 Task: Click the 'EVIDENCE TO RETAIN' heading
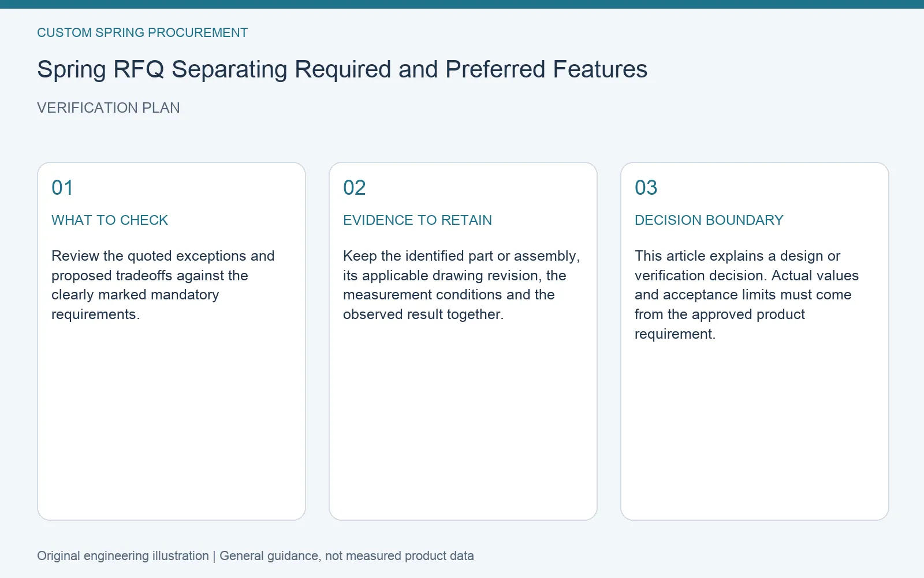[418, 220]
